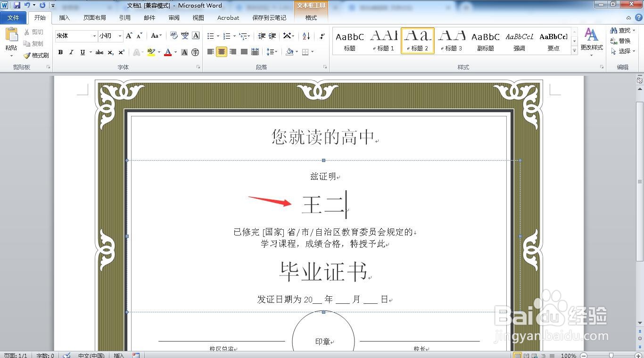
Task: Switch to the 引用 (References) tab
Action: pos(125,18)
